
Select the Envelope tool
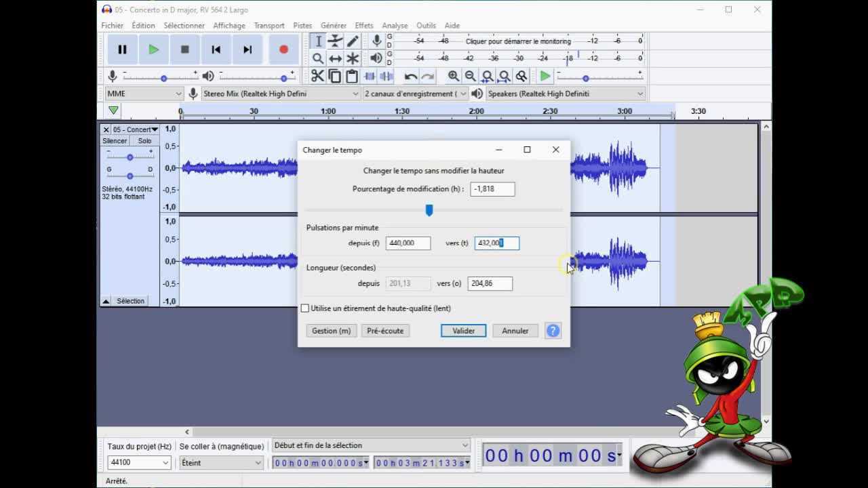tap(335, 41)
